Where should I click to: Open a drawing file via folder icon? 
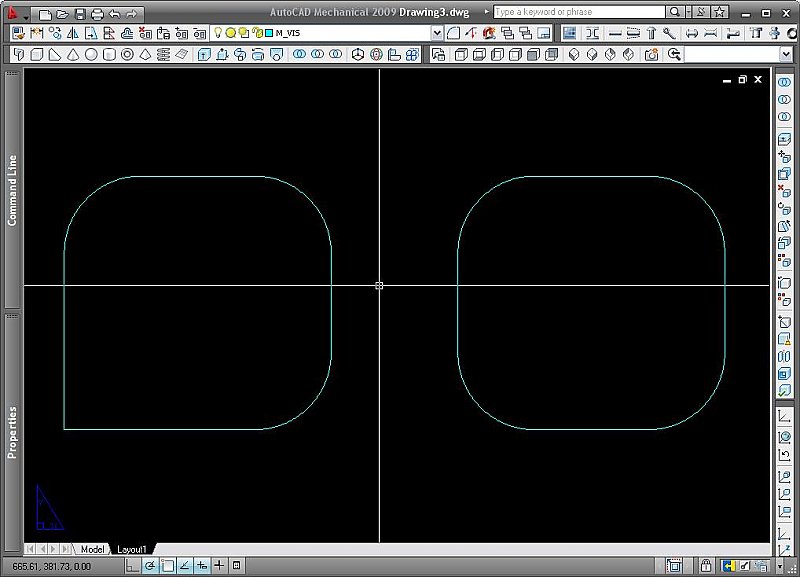(63, 14)
